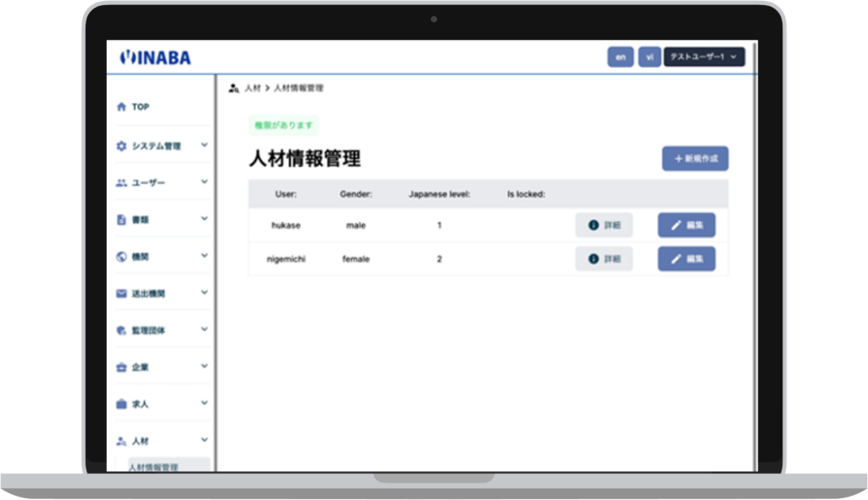
Task: Expand the 監理団体 sidebar chevron
Action: pyautogui.click(x=204, y=330)
